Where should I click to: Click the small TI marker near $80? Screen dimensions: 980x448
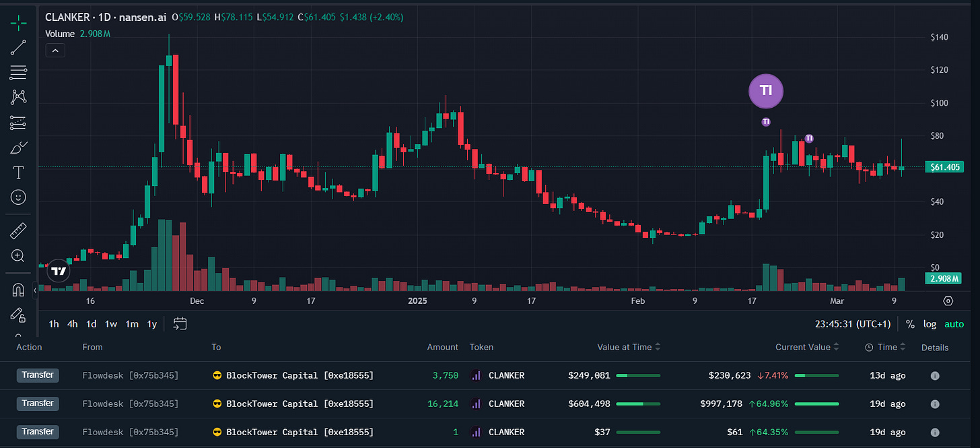[x=809, y=138]
